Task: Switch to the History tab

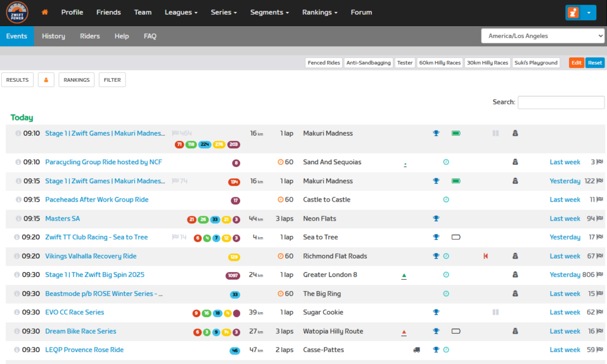Action: point(53,36)
